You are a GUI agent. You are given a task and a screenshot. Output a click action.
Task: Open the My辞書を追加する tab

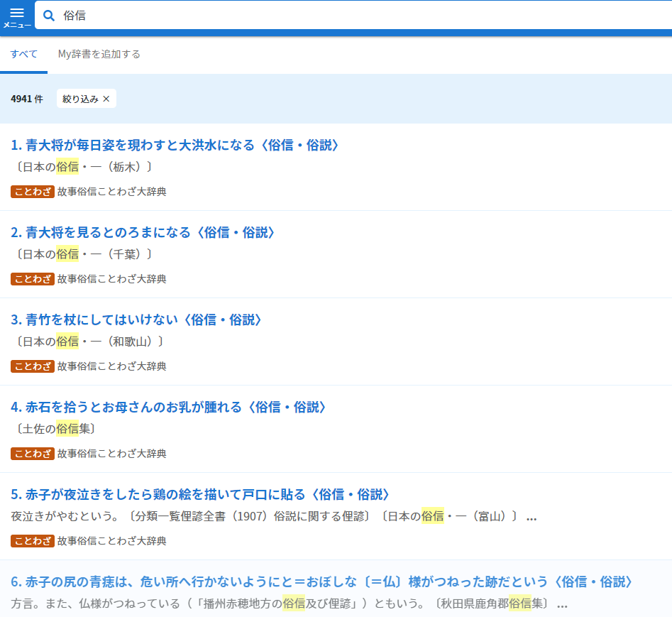pos(99,54)
